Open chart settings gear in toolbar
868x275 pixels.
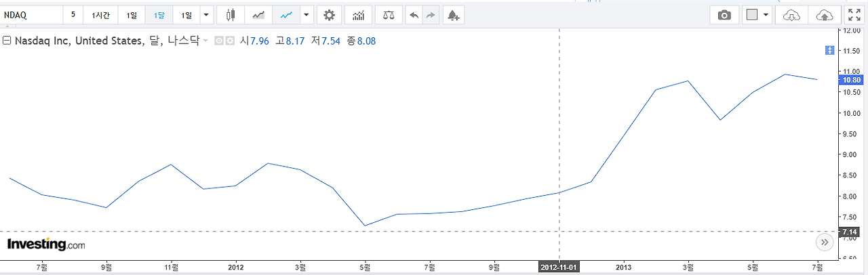pos(330,15)
